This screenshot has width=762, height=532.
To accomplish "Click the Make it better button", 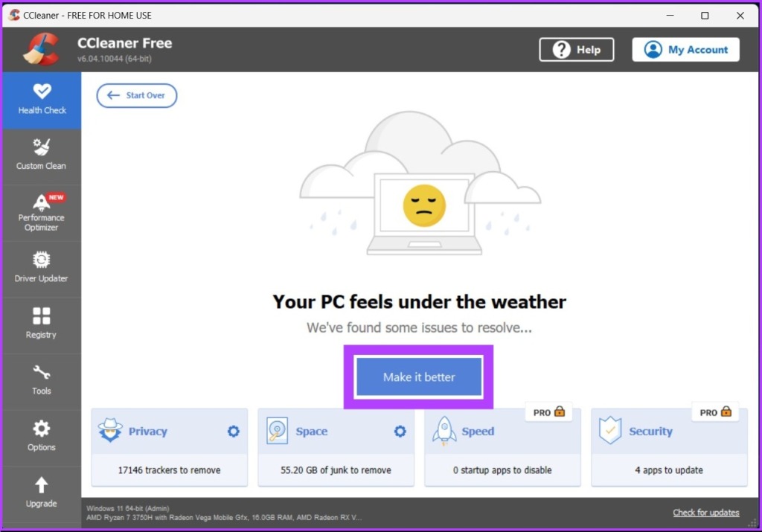I will (419, 376).
